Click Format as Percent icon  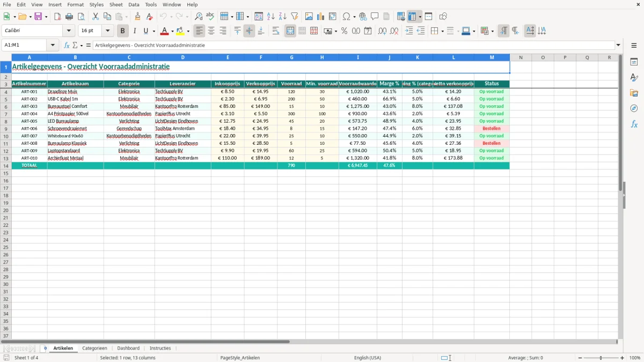pyautogui.click(x=344, y=31)
